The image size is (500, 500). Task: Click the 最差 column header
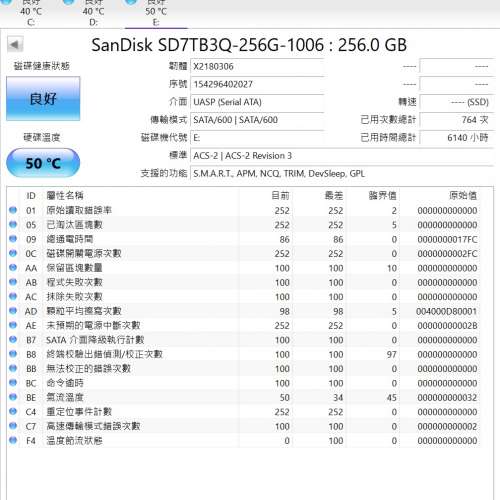334,196
